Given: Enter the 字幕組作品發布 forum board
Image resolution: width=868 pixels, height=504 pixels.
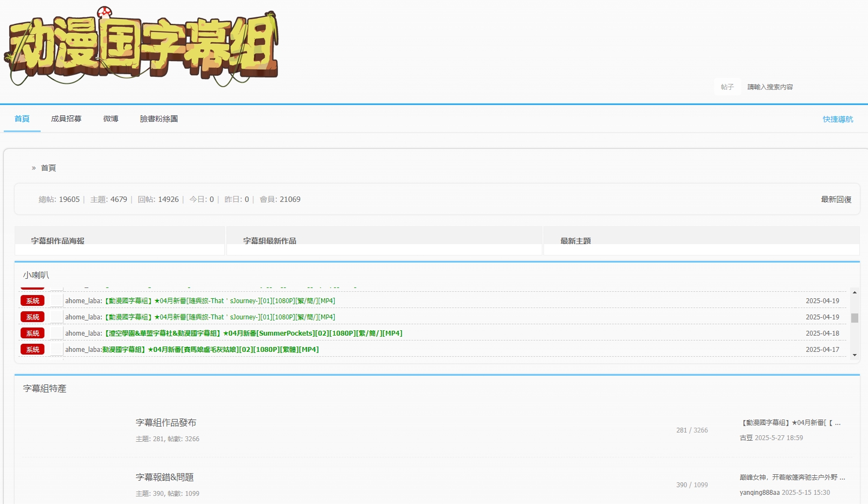Looking at the screenshot, I should (166, 423).
